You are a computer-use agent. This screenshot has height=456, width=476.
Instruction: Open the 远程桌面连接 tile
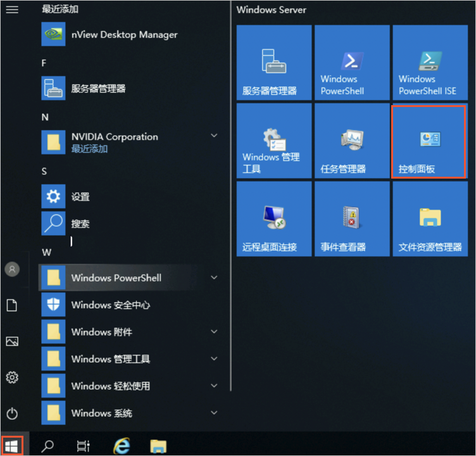[273, 219]
